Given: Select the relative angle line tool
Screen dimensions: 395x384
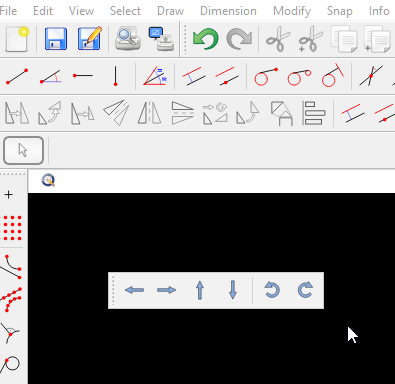Looking at the screenshot, I should pos(155,76).
